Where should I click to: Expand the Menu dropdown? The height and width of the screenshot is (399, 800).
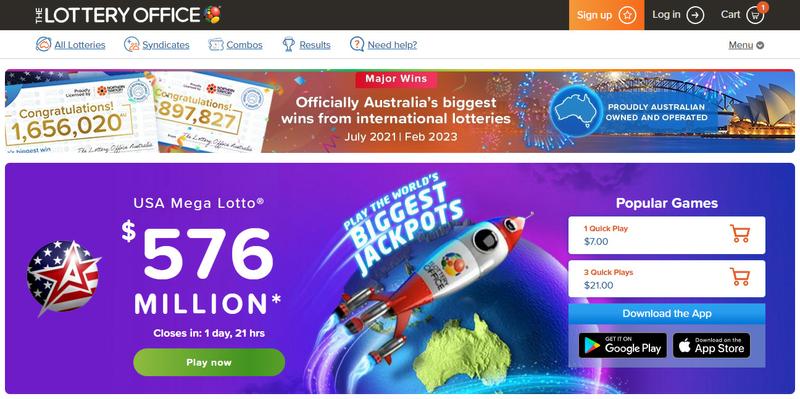(x=746, y=45)
